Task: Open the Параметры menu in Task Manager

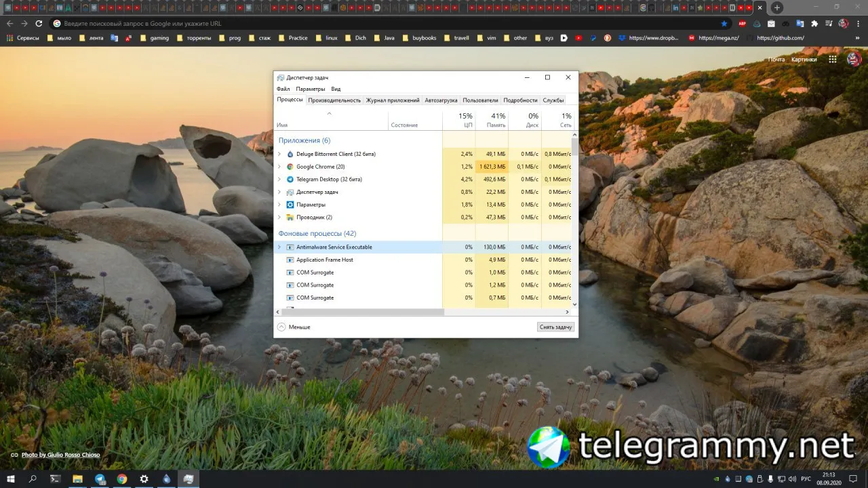Action: click(x=311, y=89)
